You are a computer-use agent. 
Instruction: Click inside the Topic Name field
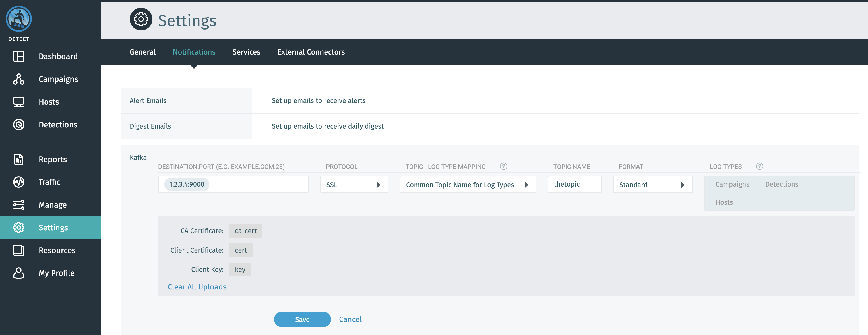point(574,184)
